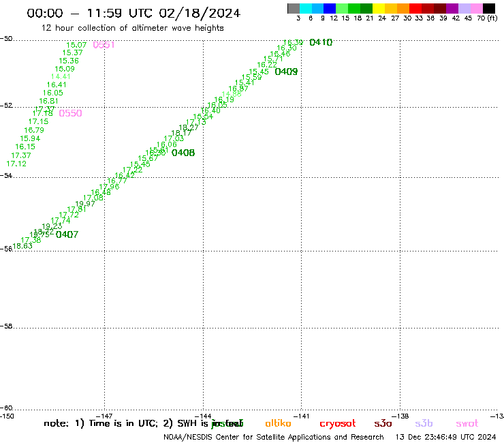The image size is (504, 443).
Task: Click the gray 3 ft legend swatch
Action: (x=294, y=8)
